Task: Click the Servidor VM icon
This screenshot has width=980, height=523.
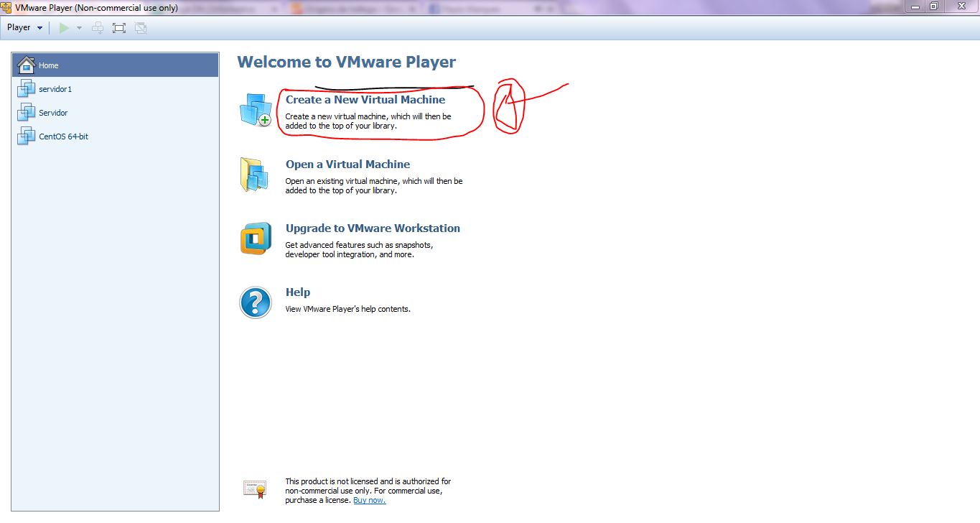Action: (26, 113)
